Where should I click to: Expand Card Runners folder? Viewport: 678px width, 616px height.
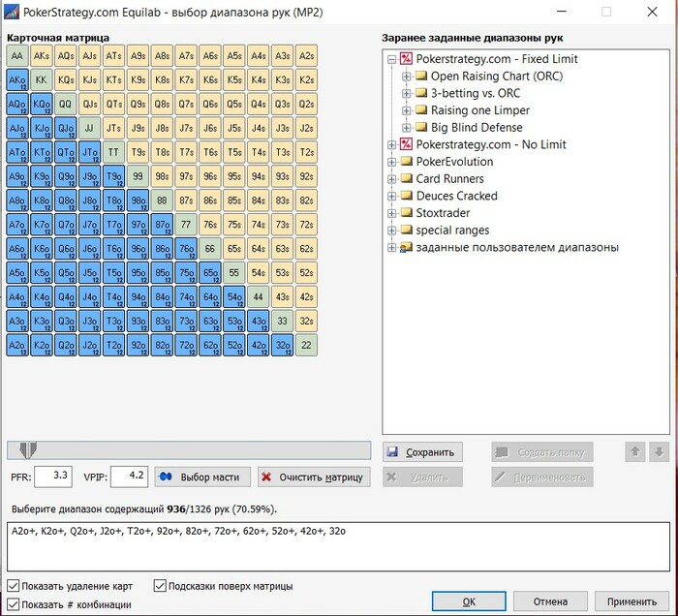point(391,179)
